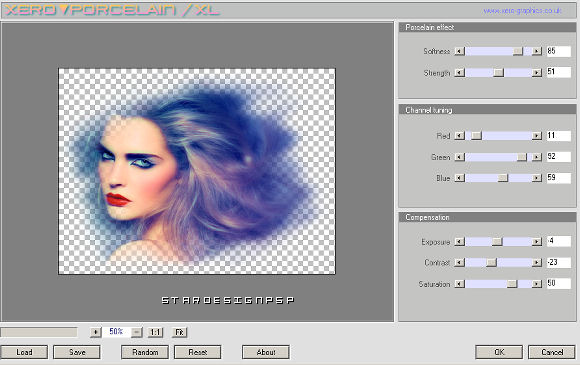Click the Blue slider handle

[x=503, y=178]
